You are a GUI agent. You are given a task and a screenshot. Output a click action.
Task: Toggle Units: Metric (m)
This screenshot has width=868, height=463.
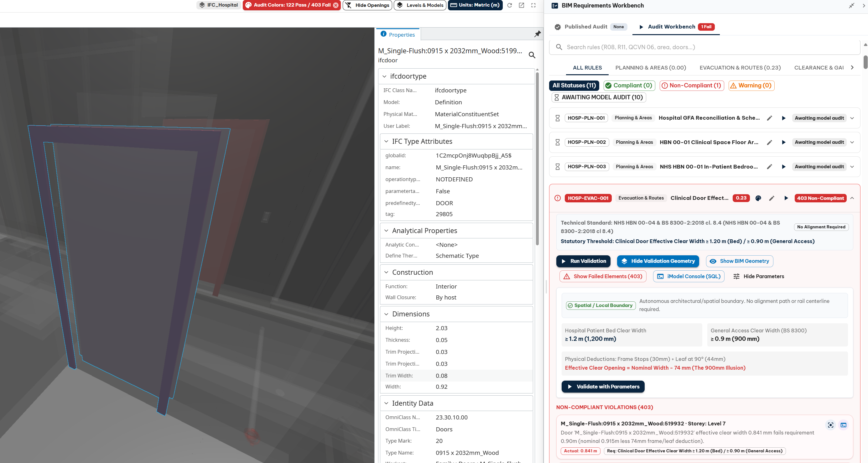475,5
